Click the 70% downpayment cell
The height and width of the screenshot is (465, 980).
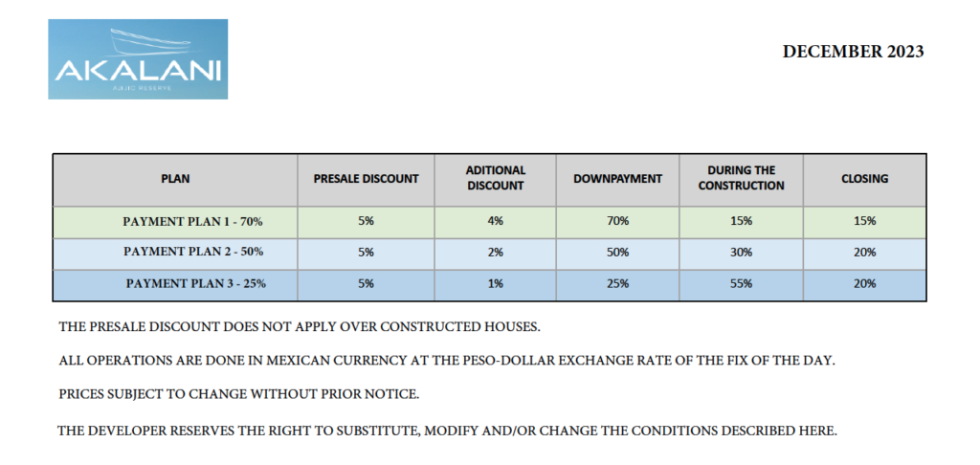[617, 221]
